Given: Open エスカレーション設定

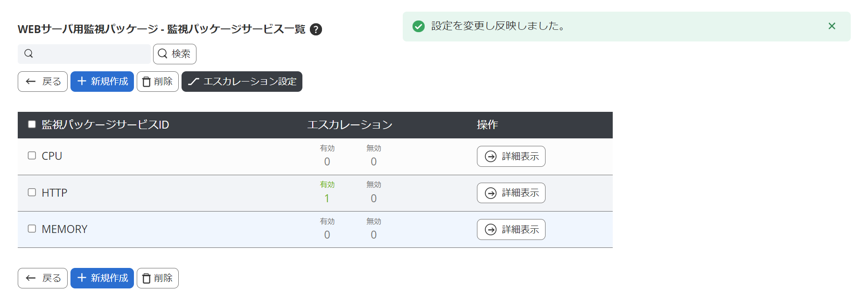Looking at the screenshot, I should tap(242, 82).
